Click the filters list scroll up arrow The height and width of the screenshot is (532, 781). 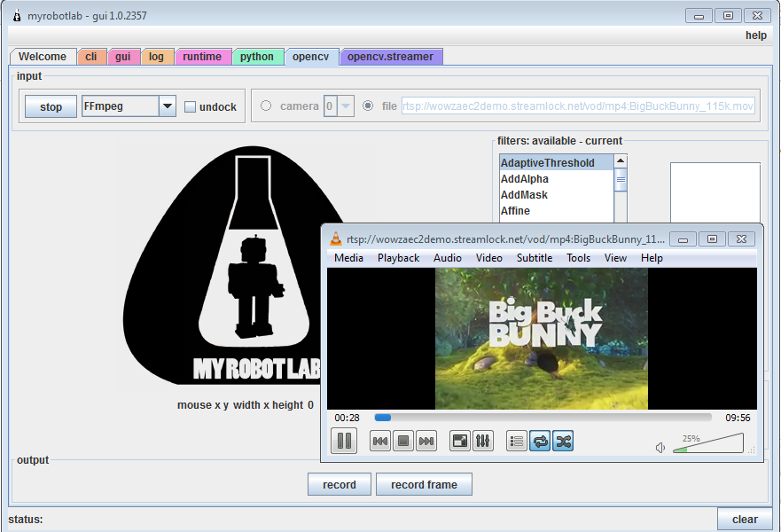click(621, 160)
